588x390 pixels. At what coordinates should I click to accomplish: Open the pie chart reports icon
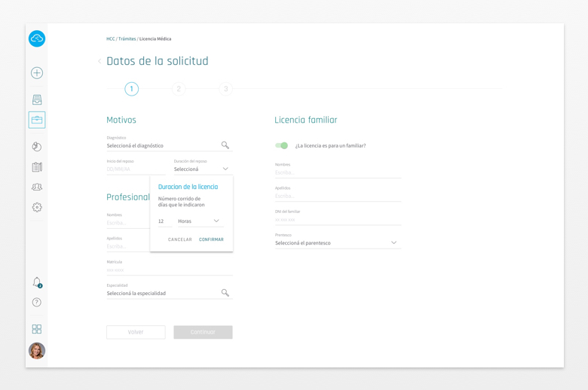coord(37,146)
